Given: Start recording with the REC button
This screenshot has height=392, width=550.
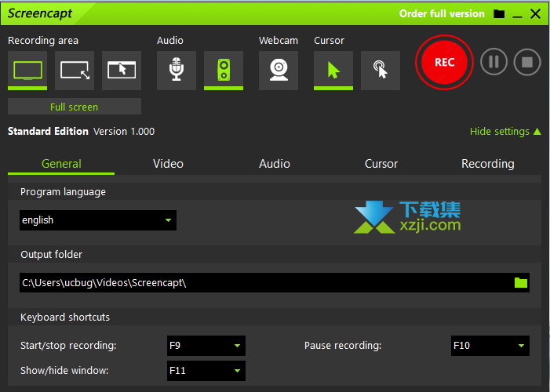Looking at the screenshot, I should [444, 63].
